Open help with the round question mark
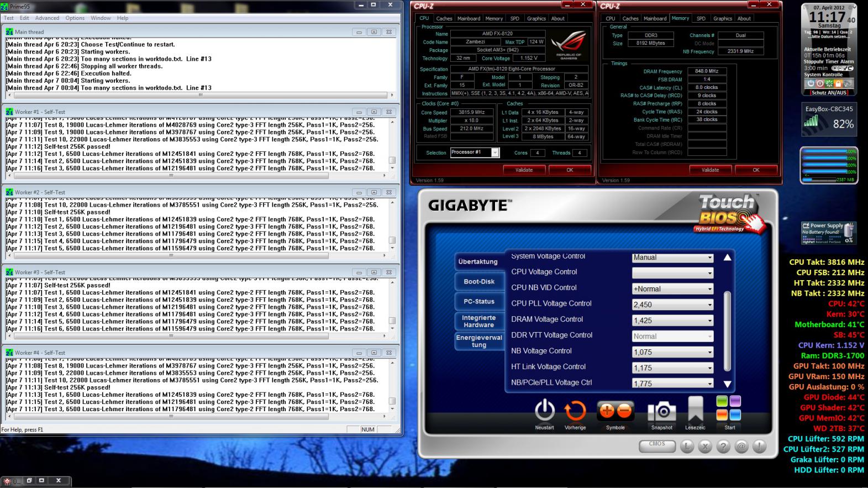Screen dimensions: 868x488 [x=723, y=446]
